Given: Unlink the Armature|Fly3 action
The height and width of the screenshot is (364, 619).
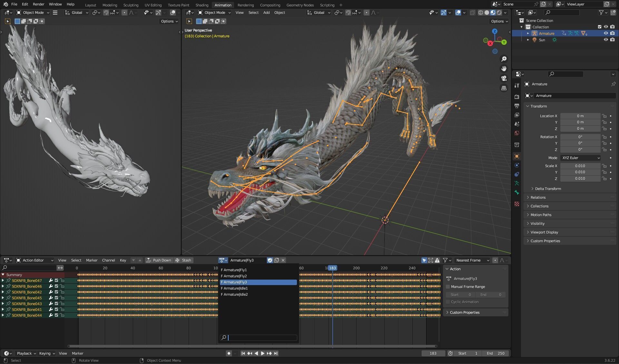Looking at the screenshot, I should (283, 260).
